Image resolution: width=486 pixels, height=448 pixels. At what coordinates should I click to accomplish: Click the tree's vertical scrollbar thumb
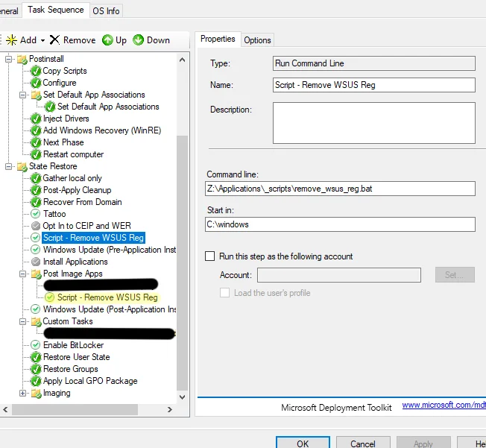click(182, 263)
